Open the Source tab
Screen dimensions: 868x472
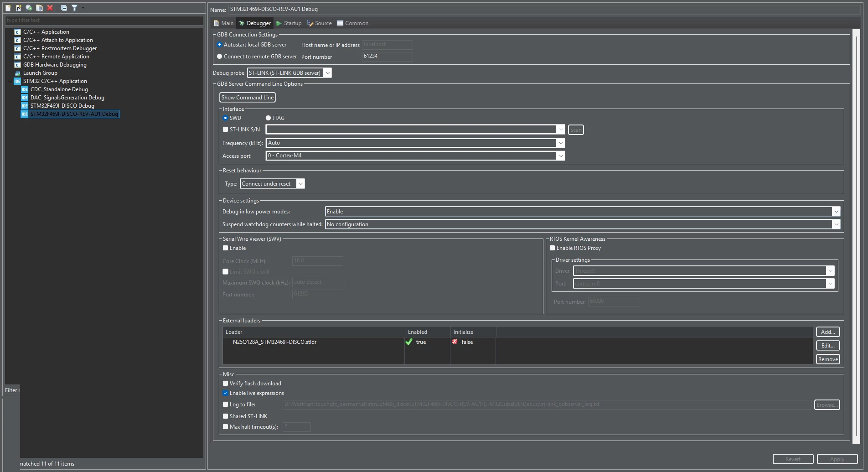pos(319,23)
